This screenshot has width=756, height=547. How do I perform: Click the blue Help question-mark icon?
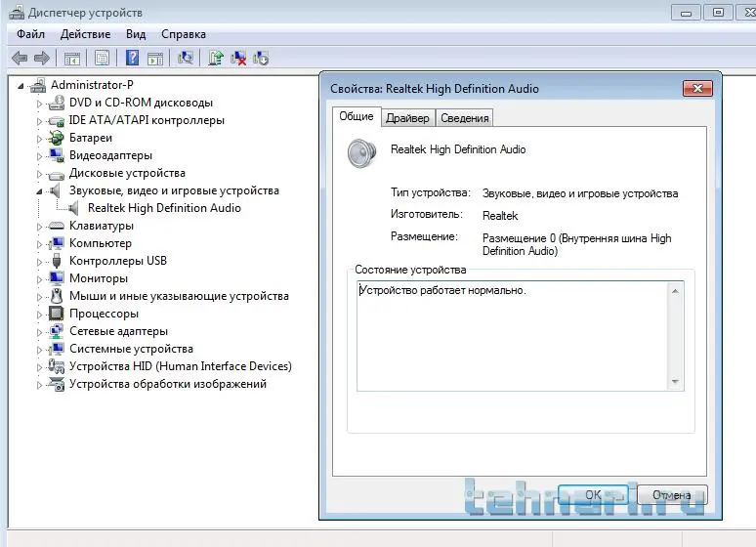[132, 58]
